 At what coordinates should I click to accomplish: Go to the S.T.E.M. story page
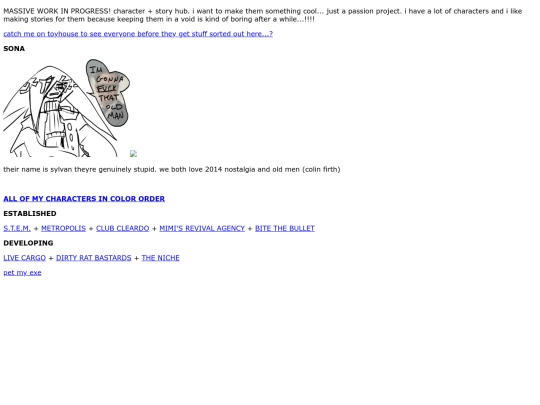(x=17, y=228)
